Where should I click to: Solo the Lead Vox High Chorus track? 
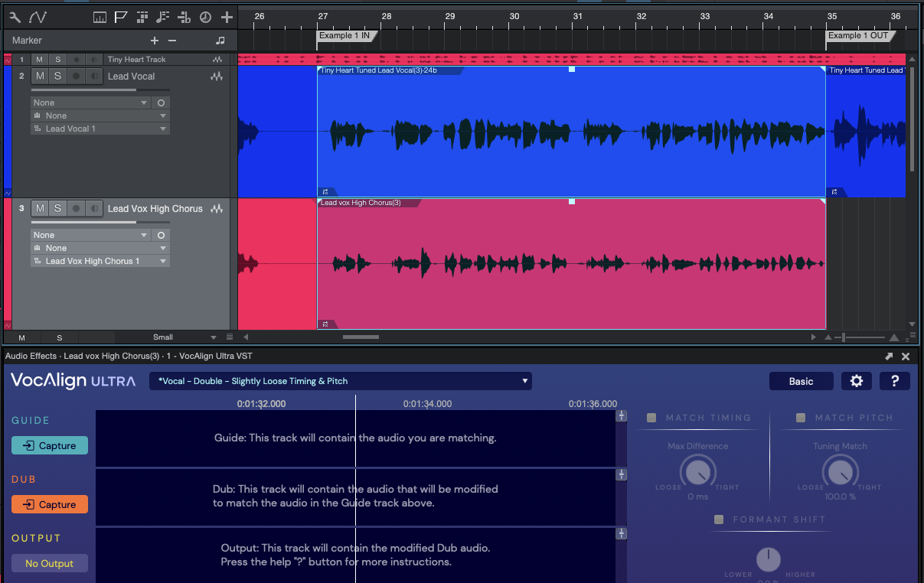(57, 208)
